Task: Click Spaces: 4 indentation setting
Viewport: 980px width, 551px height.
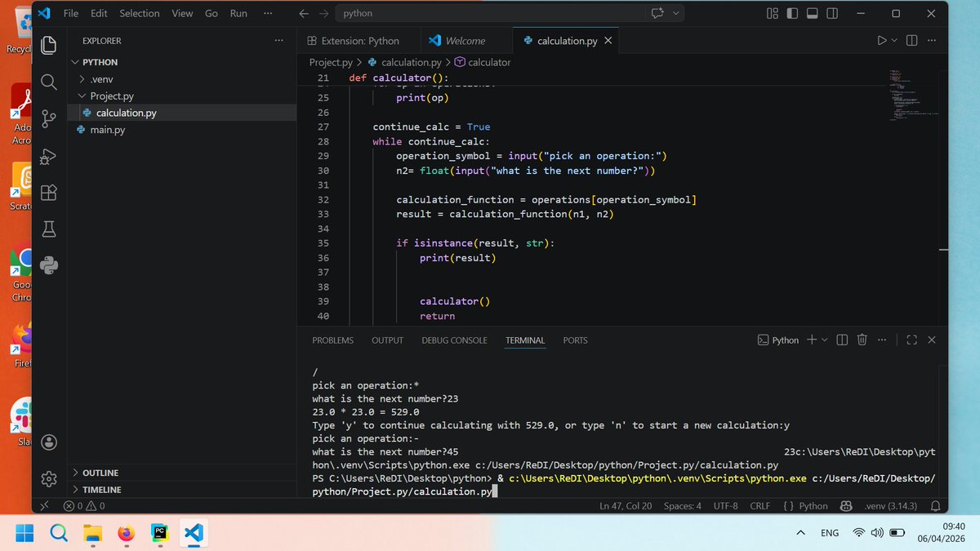Action: (x=683, y=506)
